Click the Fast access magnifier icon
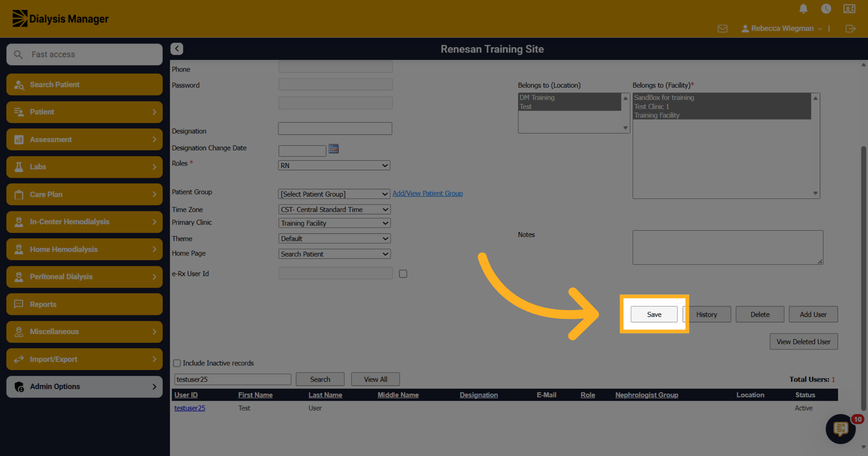Viewport: 868px width, 456px height. click(x=18, y=55)
